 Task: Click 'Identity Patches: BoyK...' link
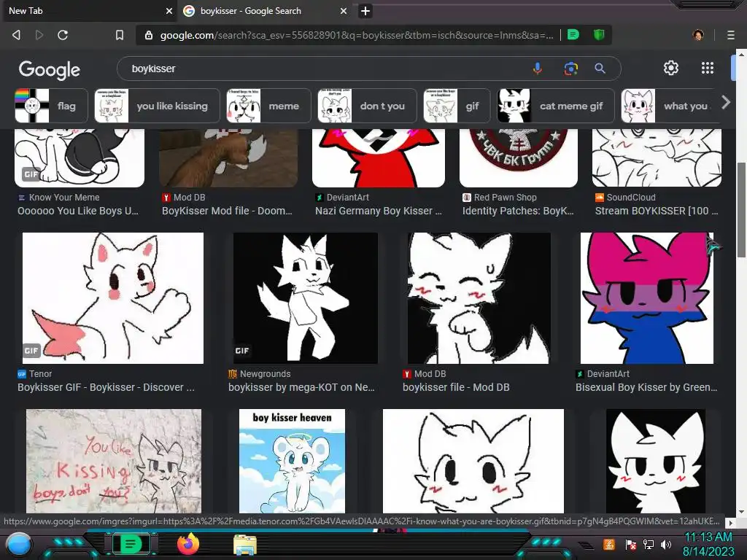pos(519,211)
